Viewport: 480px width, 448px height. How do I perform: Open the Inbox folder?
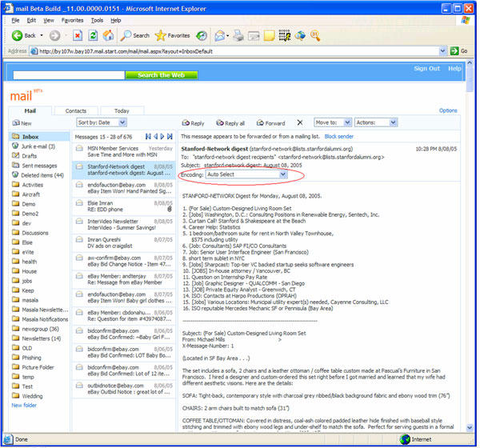39,137
